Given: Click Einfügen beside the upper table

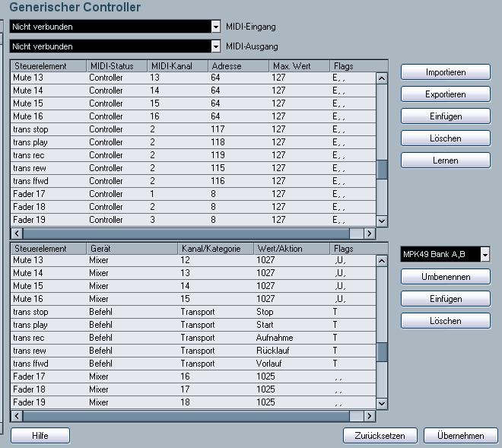Looking at the screenshot, I should pyautogui.click(x=445, y=116).
